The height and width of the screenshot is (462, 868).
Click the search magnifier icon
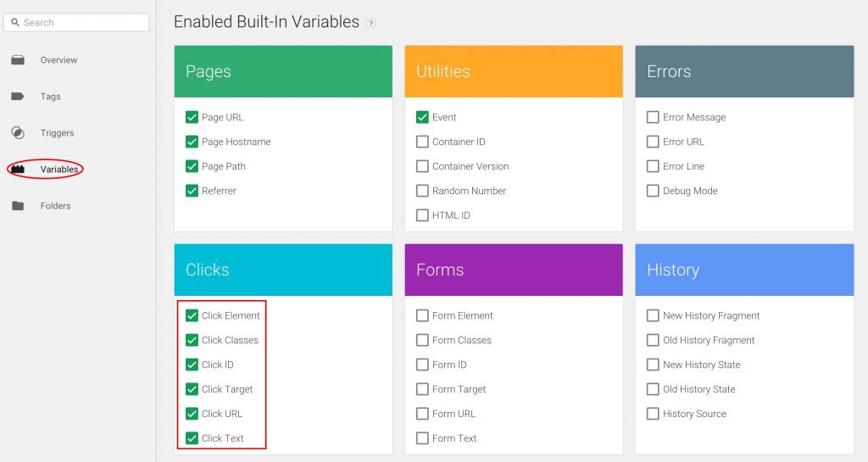click(x=15, y=23)
